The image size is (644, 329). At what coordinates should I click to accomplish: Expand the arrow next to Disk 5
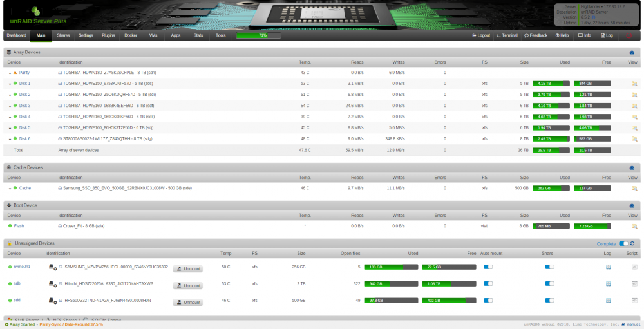click(10, 129)
